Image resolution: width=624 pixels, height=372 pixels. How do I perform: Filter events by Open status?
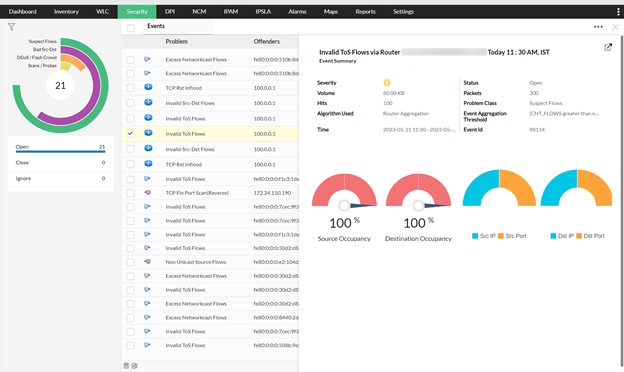click(x=60, y=147)
